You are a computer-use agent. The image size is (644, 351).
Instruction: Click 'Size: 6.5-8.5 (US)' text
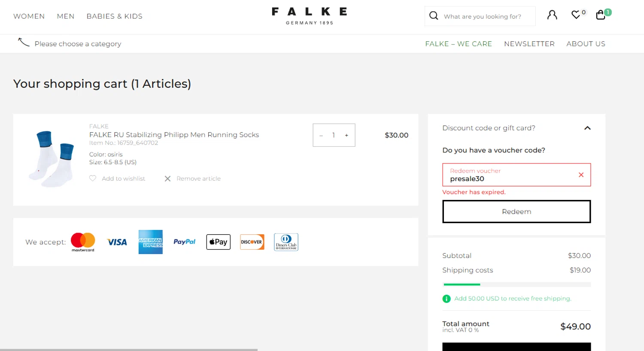(x=113, y=162)
